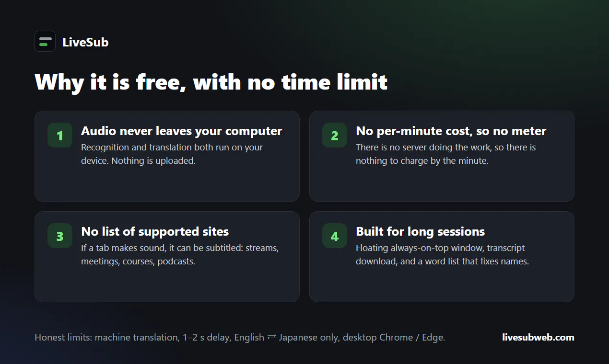The width and height of the screenshot is (609, 364).
Task: Click the LiveSub logo icon
Action: 45,41
